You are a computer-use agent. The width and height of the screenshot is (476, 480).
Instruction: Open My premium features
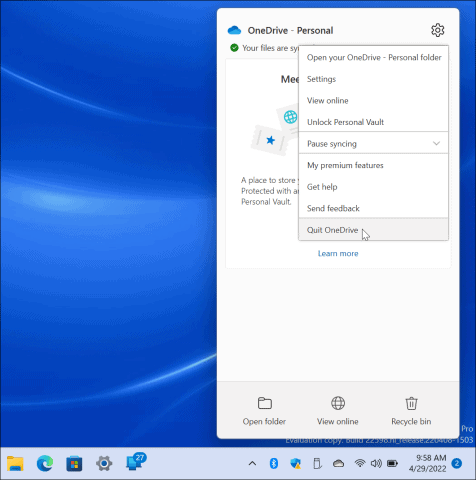pos(374,165)
